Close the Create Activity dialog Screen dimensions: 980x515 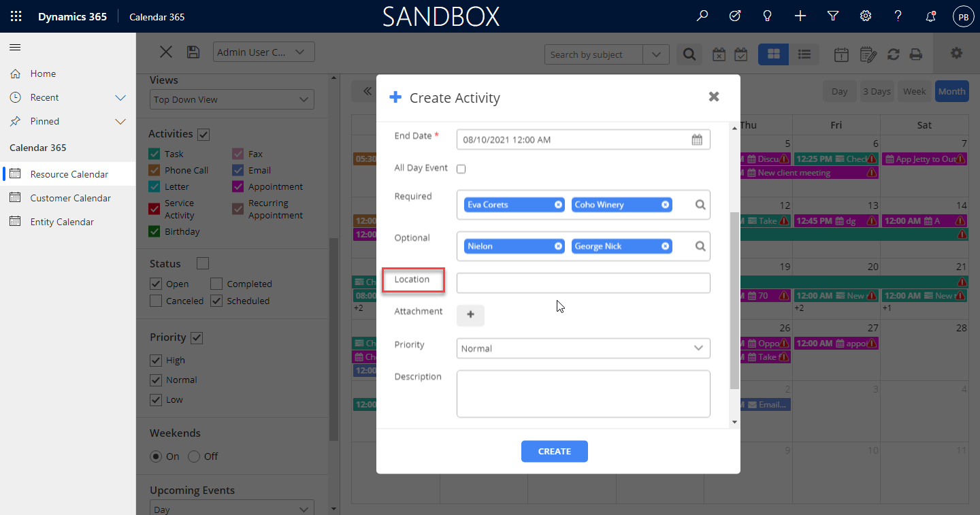coord(713,97)
